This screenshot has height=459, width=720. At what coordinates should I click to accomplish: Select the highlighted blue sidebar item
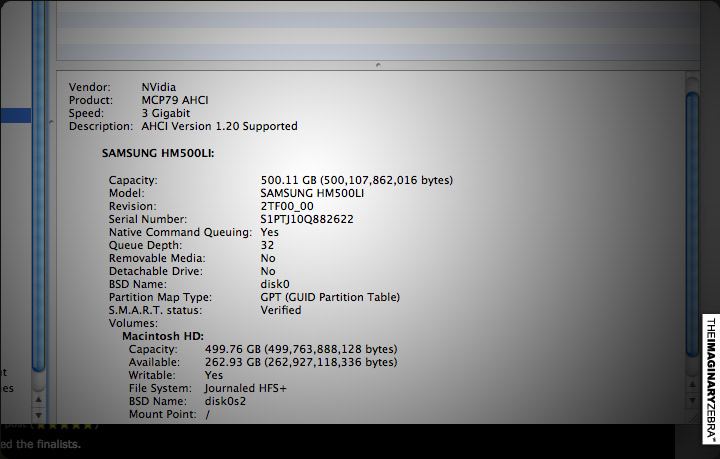[x=15, y=116]
